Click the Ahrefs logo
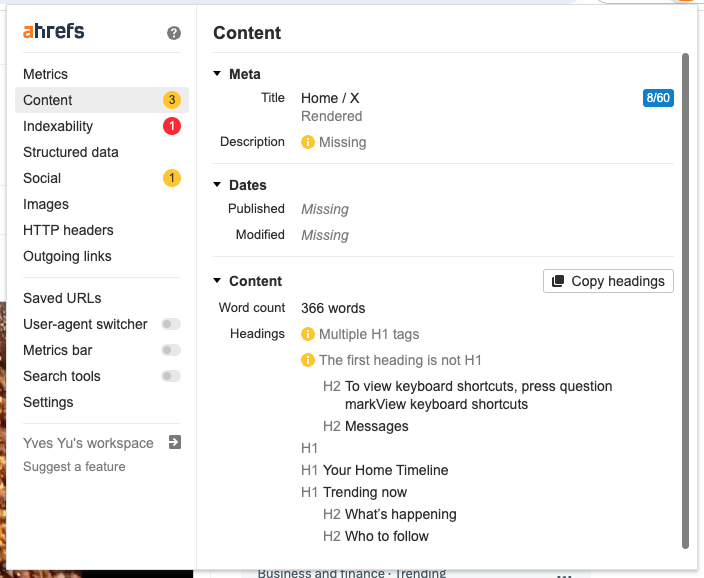Screen dimensions: 704x578 (x=53, y=31)
